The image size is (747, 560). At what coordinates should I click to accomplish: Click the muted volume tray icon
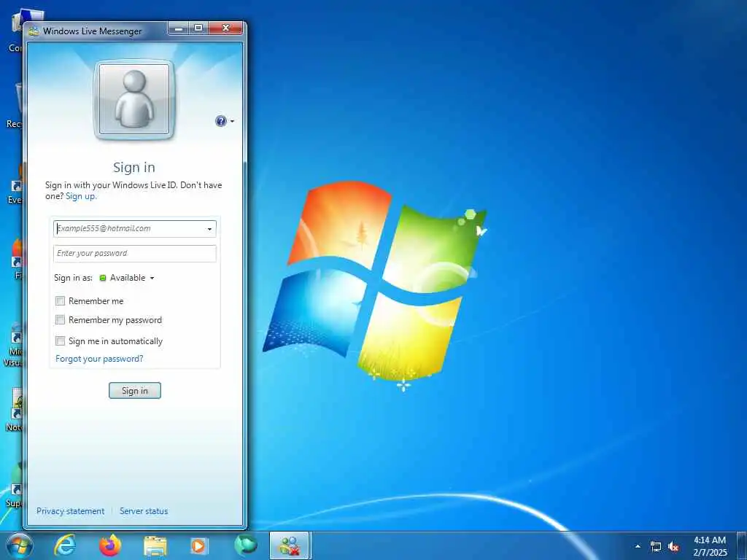[673, 547]
